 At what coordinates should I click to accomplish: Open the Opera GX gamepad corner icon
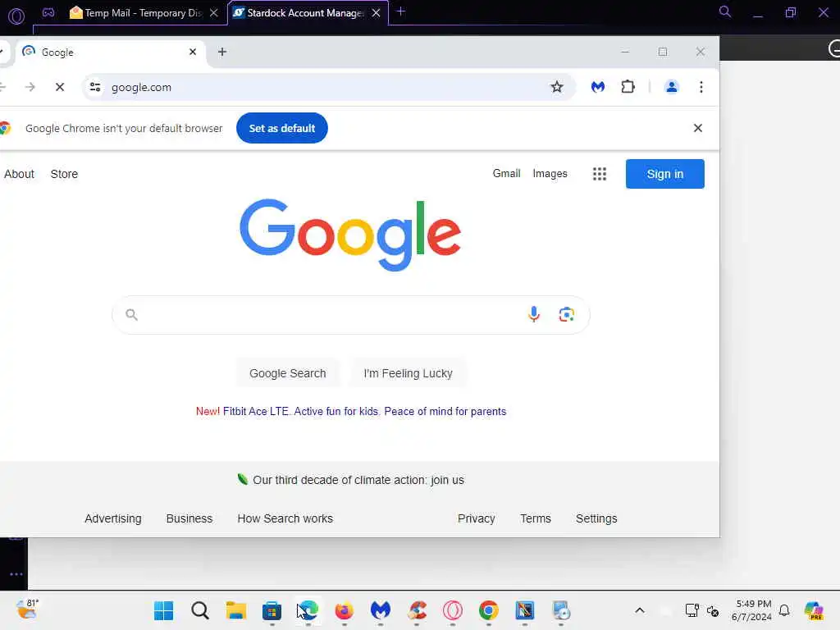click(x=48, y=12)
